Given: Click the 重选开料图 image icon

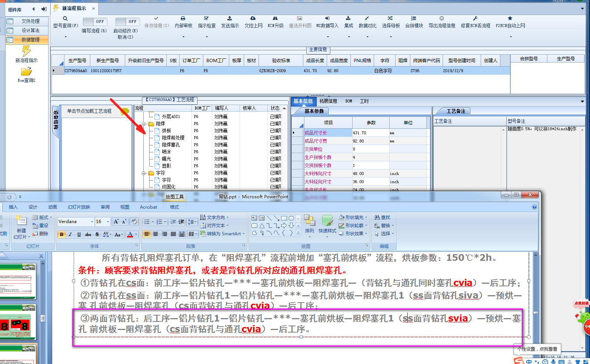Looking at the screenshot, I should click(300, 18).
